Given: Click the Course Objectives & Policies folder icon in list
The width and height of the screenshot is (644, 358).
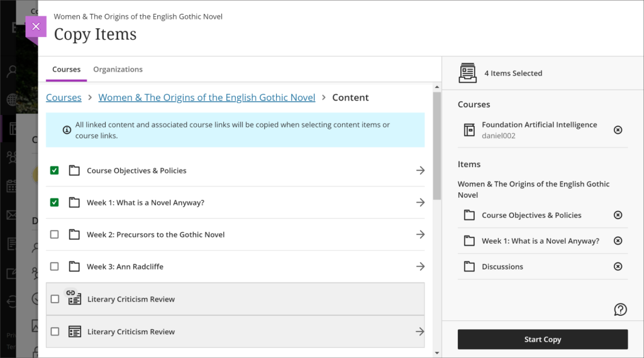Looking at the screenshot, I should (74, 170).
